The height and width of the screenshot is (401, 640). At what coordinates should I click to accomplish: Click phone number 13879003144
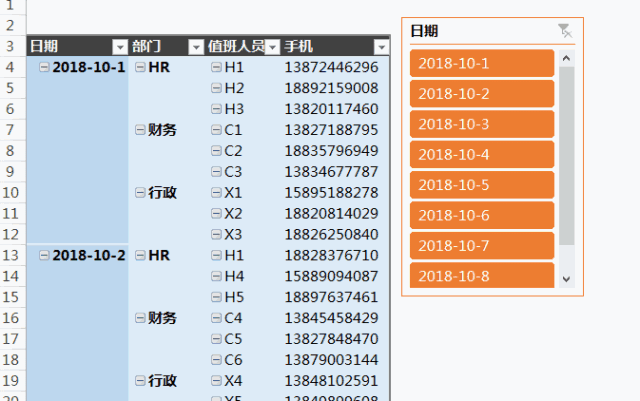pos(331,359)
